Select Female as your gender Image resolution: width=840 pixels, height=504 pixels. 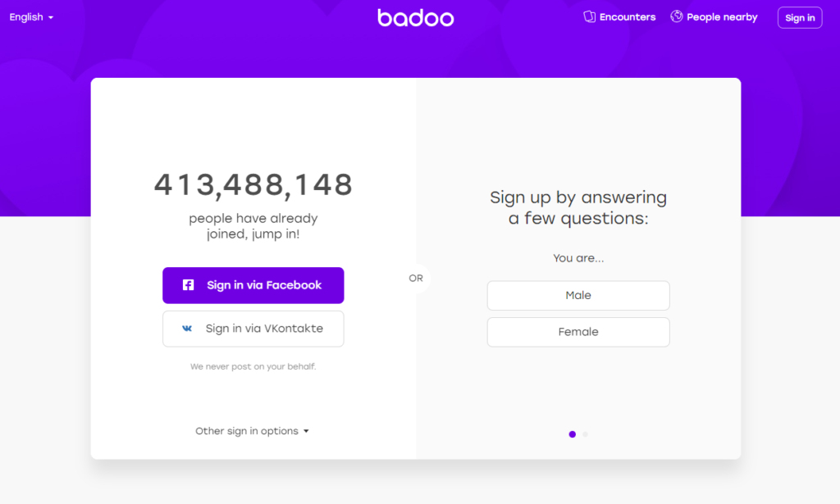(578, 332)
